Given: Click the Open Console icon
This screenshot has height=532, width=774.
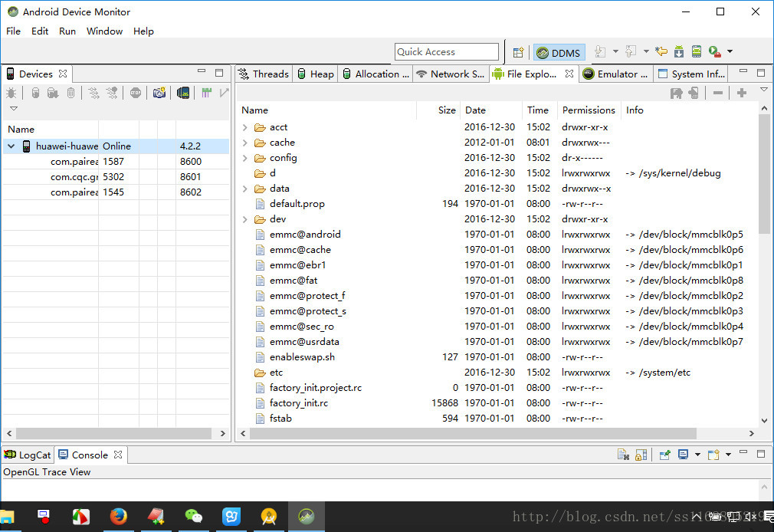Looking at the screenshot, I should click(x=713, y=455).
